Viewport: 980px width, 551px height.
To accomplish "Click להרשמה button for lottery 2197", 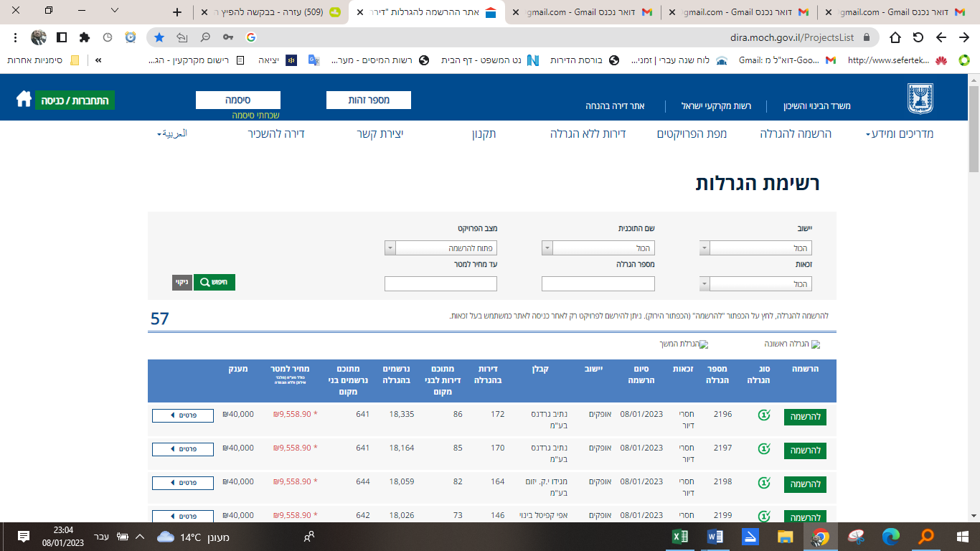I will coord(805,451).
